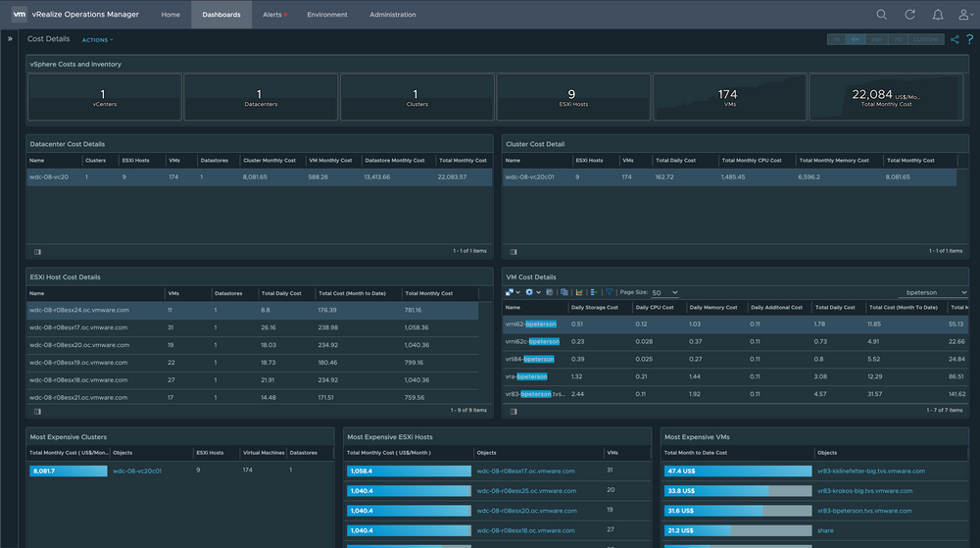Viewport: 980px width, 548px height.
Task: Go to the Environment tab
Action: 326,15
